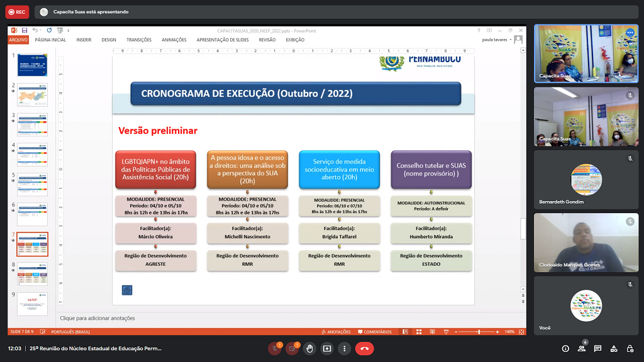Toggle the microphone on
The image size is (644, 362).
[275, 348]
